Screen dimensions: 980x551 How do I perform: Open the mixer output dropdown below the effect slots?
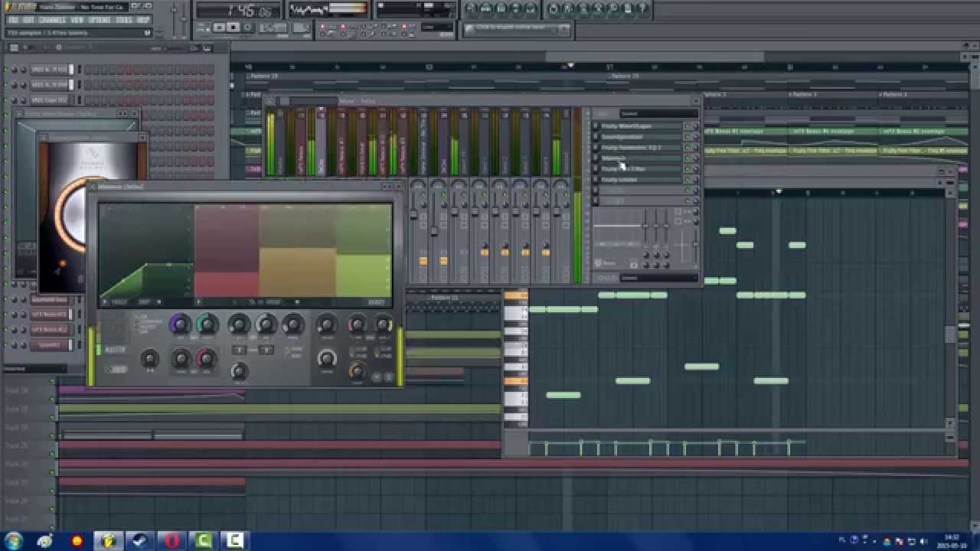tap(658, 278)
